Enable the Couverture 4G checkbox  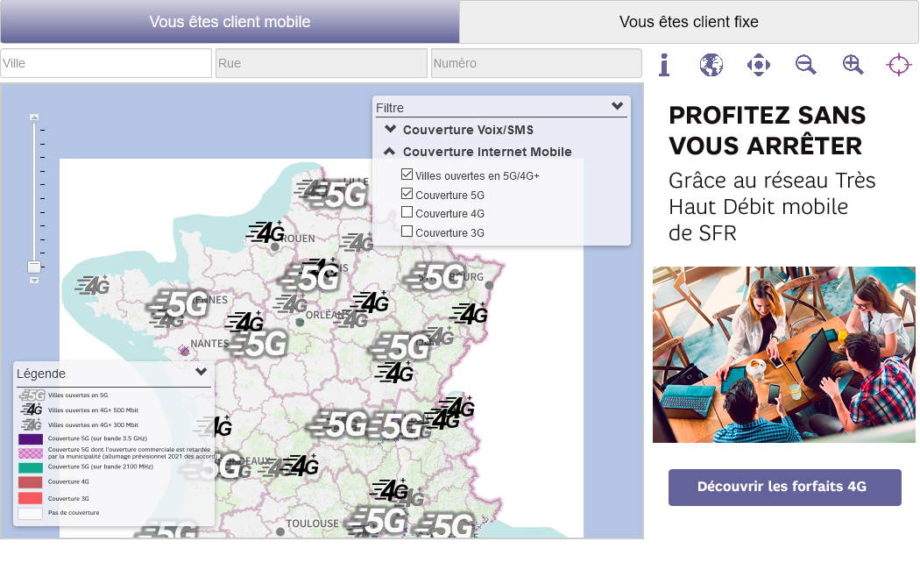click(x=407, y=212)
